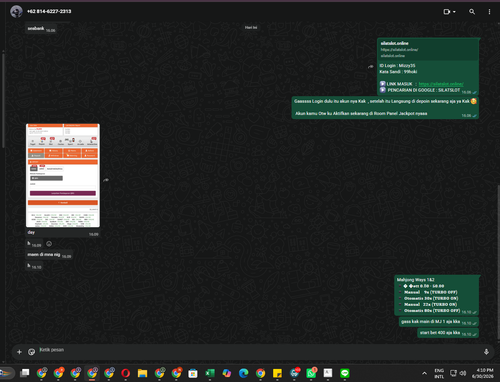
Task: Select the 'Mahjong Ways 1&2' message
Action: click(437, 295)
